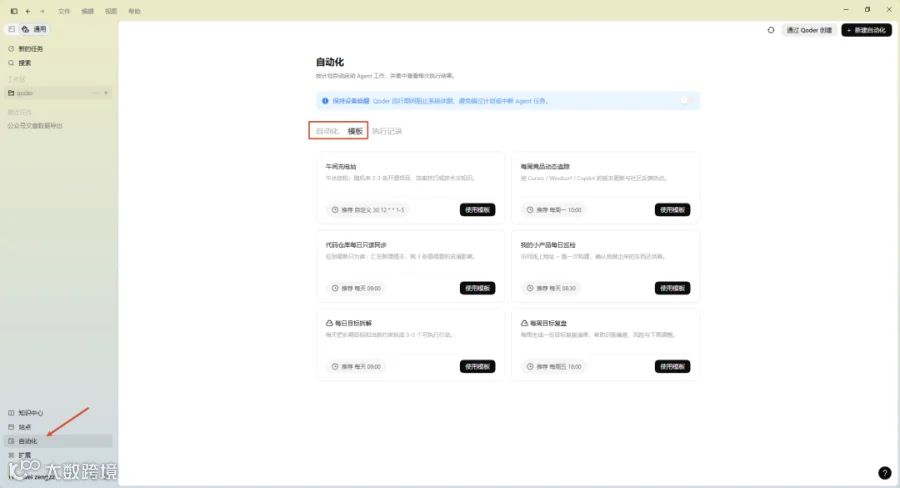Use the 每日目标拆解 template

click(478, 366)
